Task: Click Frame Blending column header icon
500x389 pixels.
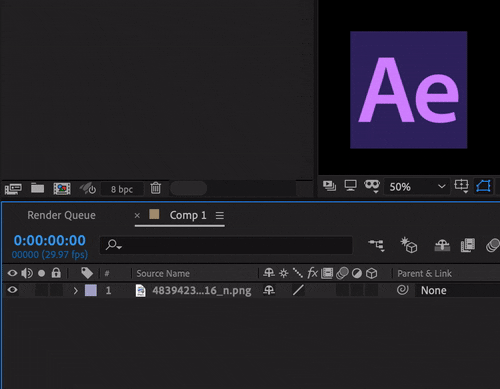Action: (x=327, y=273)
